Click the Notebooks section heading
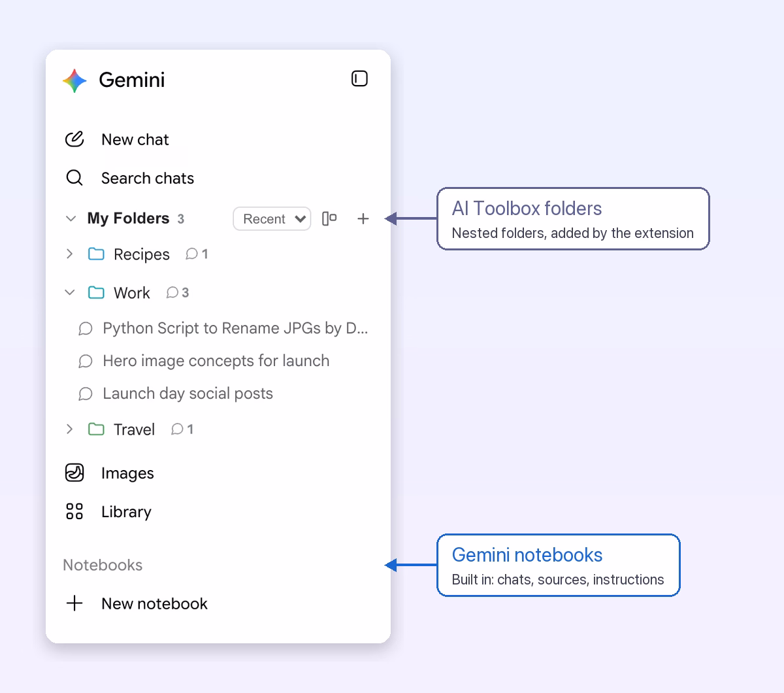 [103, 565]
